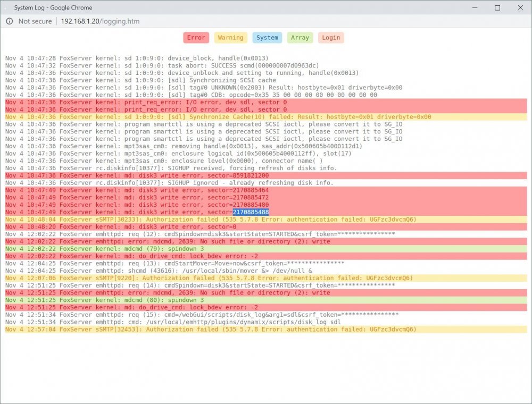Click line shcmd (43616): /usr/local/sbin/mover
532x404 pixels.
[159, 271]
